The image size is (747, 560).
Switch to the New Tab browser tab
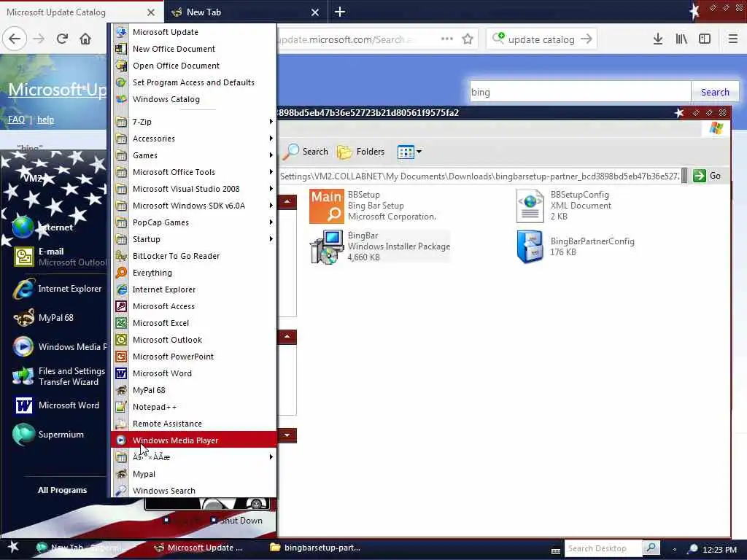(x=246, y=12)
